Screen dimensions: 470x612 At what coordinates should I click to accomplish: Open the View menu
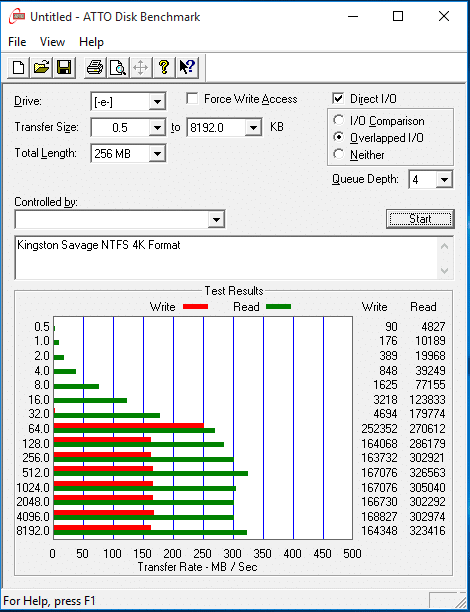click(52, 42)
